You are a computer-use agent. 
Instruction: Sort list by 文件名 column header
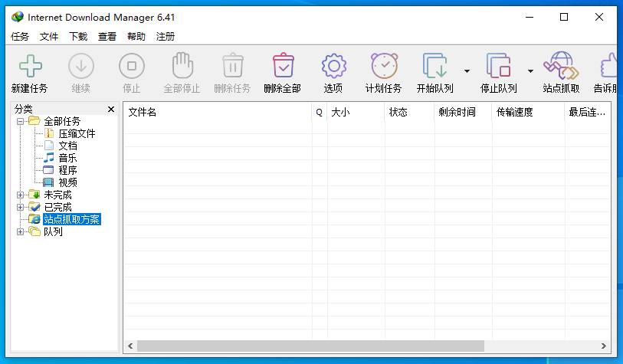pos(218,112)
